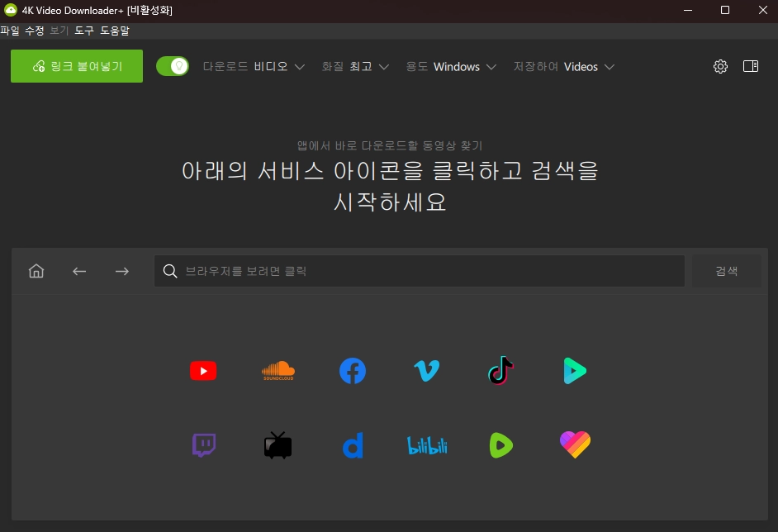Image resolution: width=778 pixels, height=532 pixels.
Task: Click the home icon above the browser
Action: (x=36, y=270)
